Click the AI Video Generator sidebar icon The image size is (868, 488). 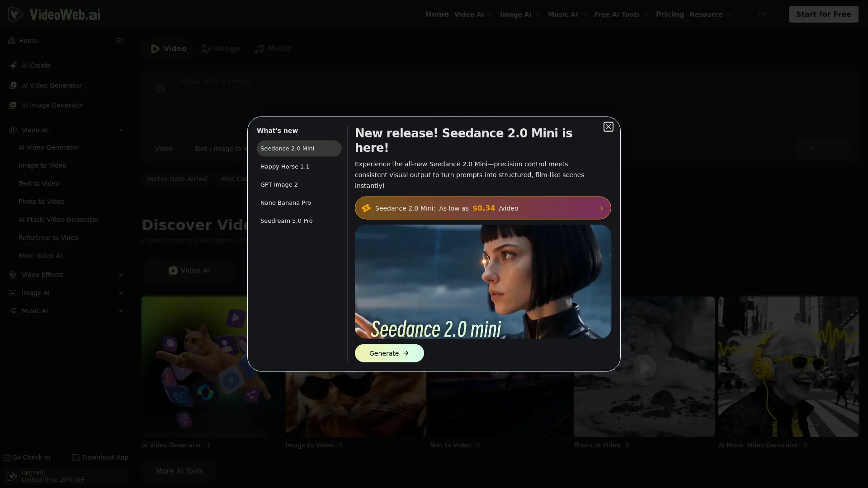[x=13, y=85]
